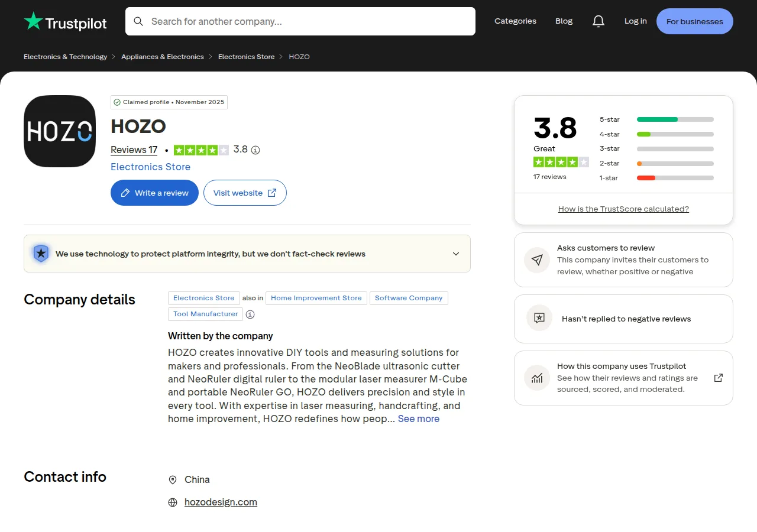Click Write a review button

coord(154,193)
